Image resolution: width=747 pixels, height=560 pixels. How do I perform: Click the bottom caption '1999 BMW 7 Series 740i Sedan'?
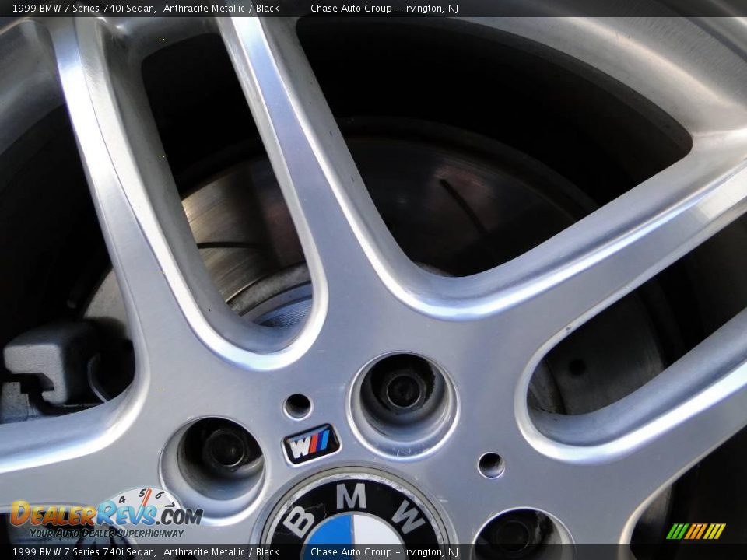coord(84,552)
